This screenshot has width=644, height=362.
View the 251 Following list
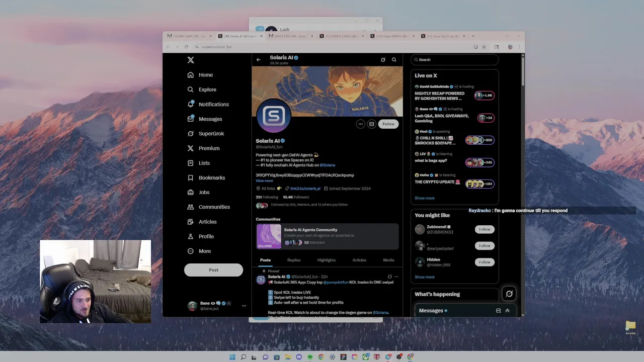pos(267,197)
